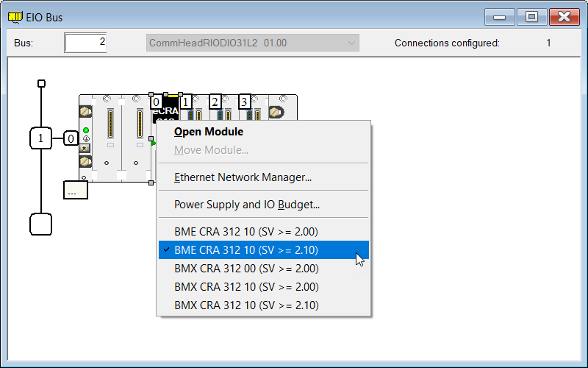588x368 pixels.
Task: Open the CommHeadRIODIO31L2 dropdown
Action: (x=252, y=43)
